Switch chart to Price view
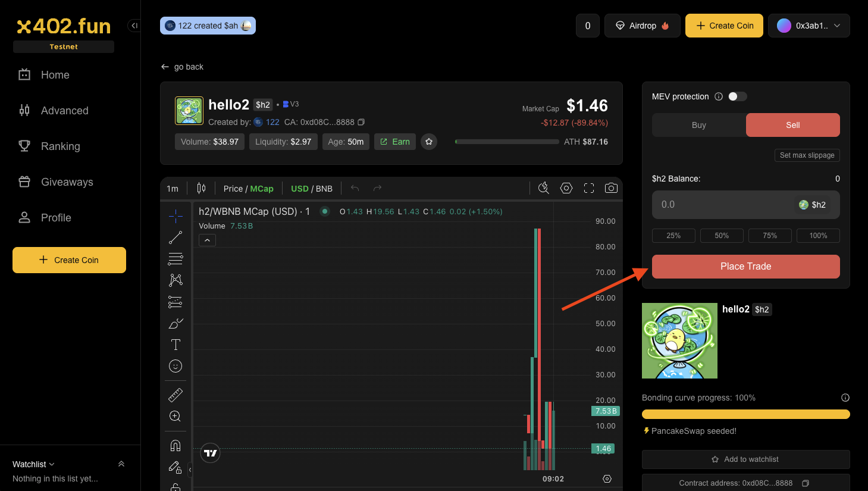868x491 pixels. 233,189
